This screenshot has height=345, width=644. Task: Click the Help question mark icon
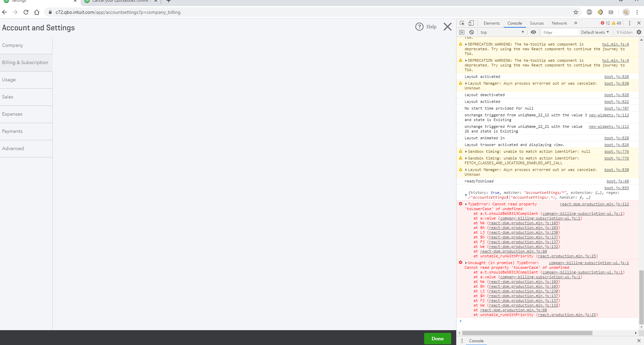pos(419,27)
